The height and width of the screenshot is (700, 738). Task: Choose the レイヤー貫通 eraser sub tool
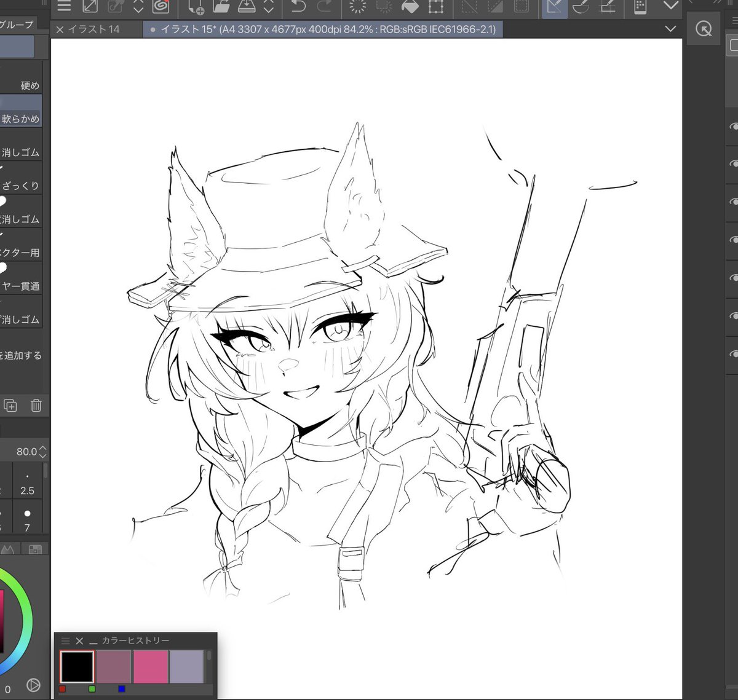pyautogui.click(x=21, y=278)
